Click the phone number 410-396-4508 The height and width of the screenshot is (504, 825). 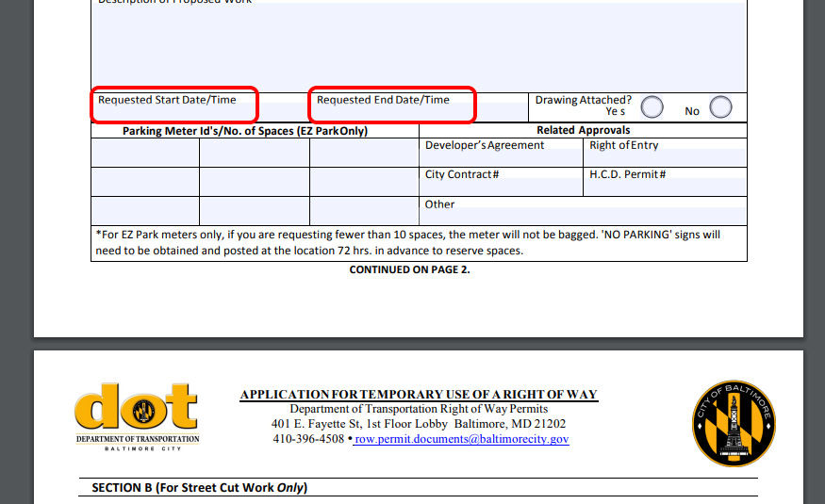pos(308,439)
